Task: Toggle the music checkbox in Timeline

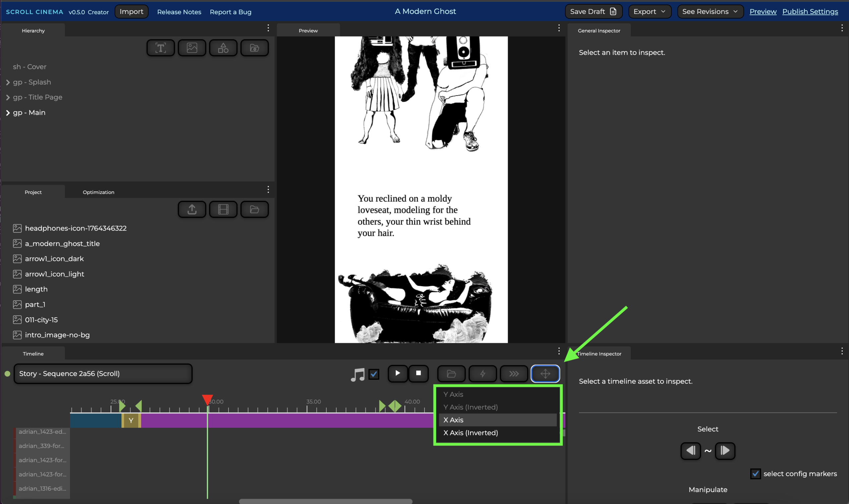Action: [x=373, y=374]
